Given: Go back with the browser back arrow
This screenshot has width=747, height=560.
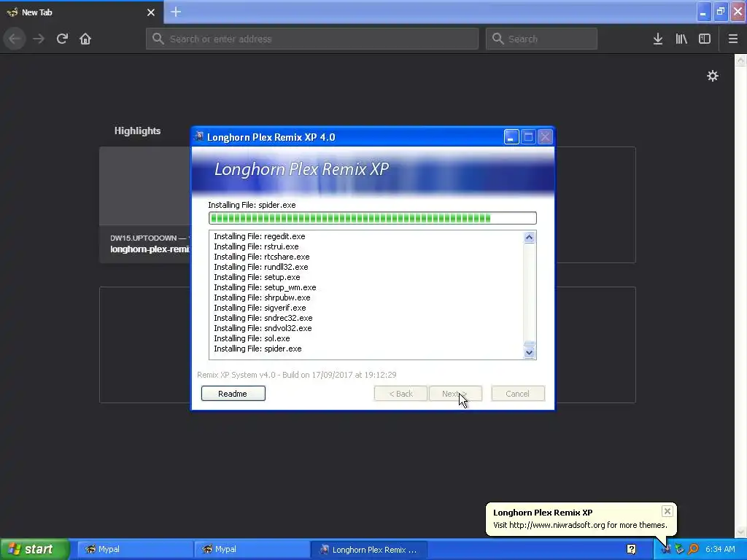Looking at the screenshot, I should [x=15, y=39].
